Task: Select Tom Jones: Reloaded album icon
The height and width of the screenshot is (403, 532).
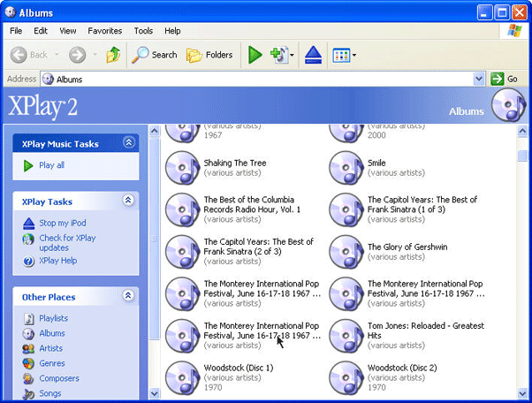Action: pos(346,336)
